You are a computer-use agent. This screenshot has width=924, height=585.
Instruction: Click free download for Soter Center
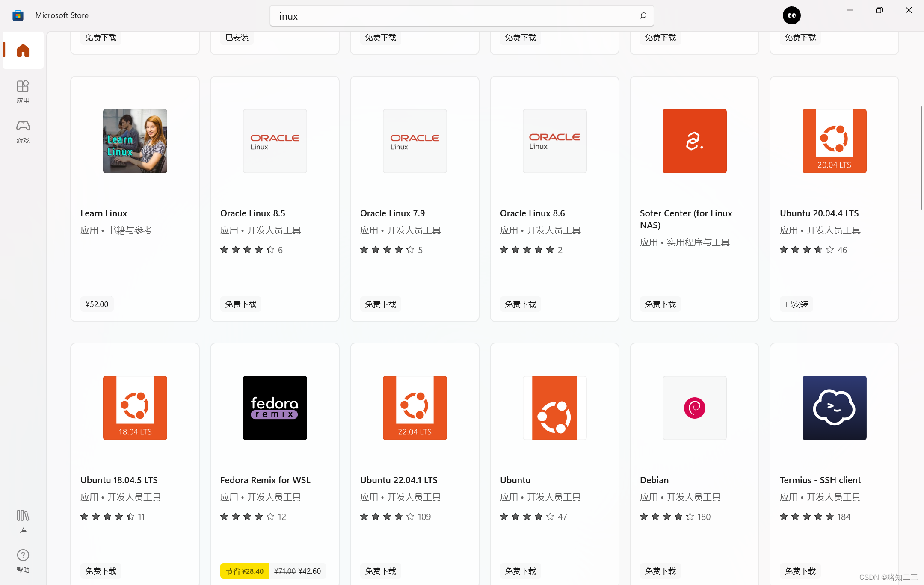[x=660, y=304]
